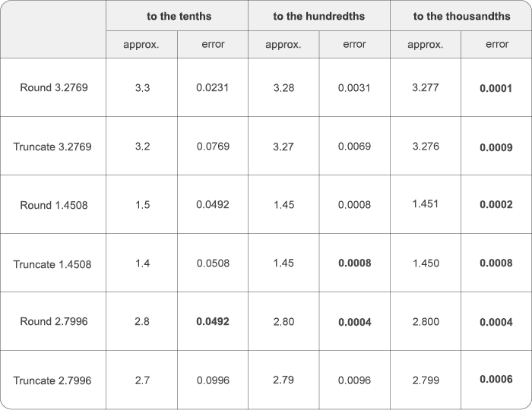
Task: Click the cell showing 0.0508
Action: [x=213, y=263]
